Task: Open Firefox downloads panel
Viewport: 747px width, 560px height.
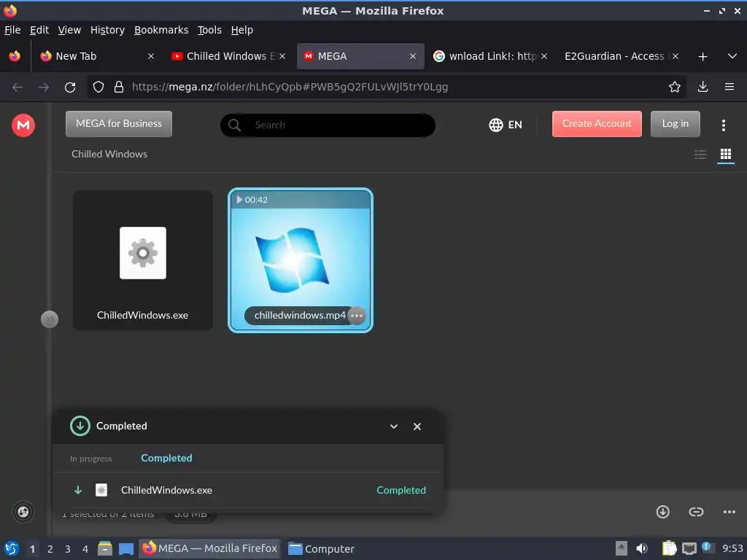Action: (703, 87)
